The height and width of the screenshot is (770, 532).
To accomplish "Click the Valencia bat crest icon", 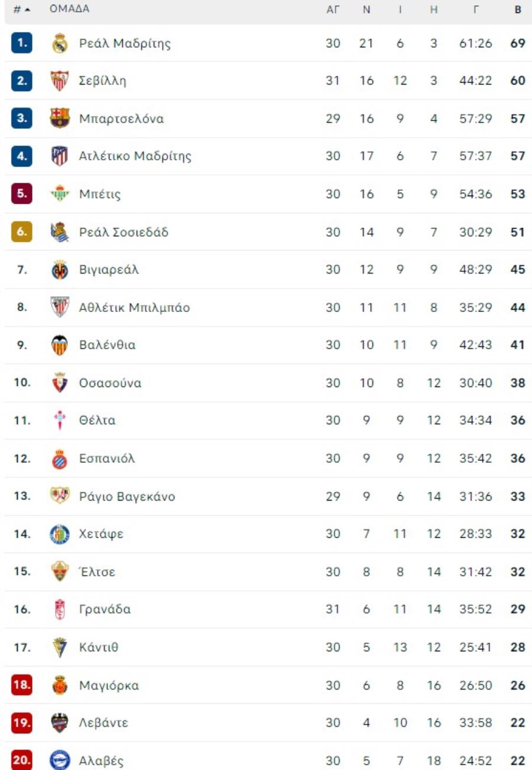I will click(60, 345).
